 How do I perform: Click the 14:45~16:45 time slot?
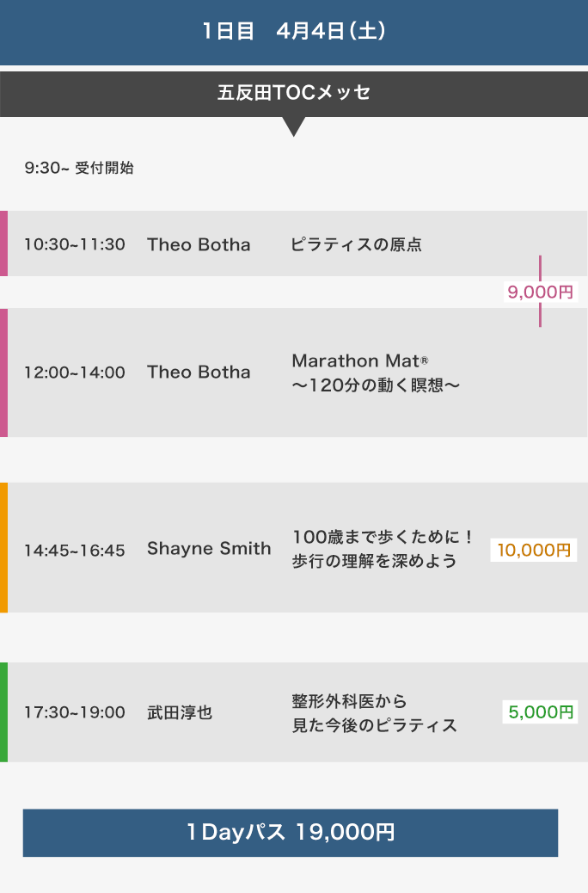point(75,550)
